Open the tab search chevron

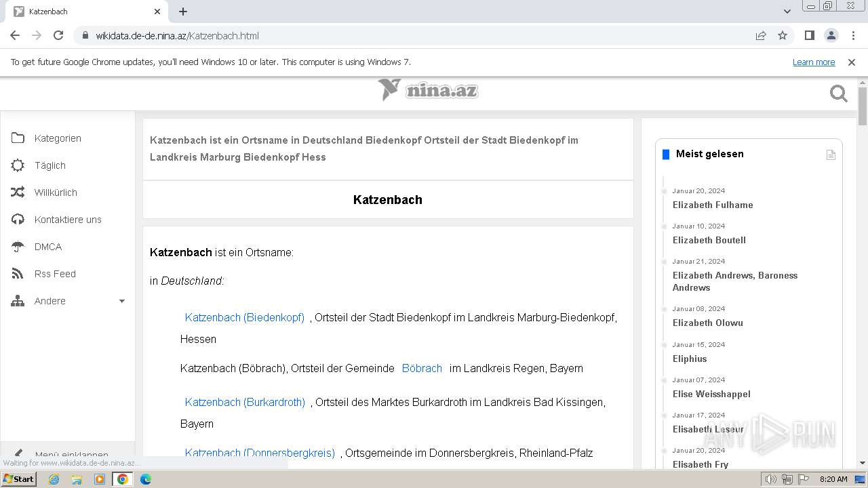click(787, 12)
